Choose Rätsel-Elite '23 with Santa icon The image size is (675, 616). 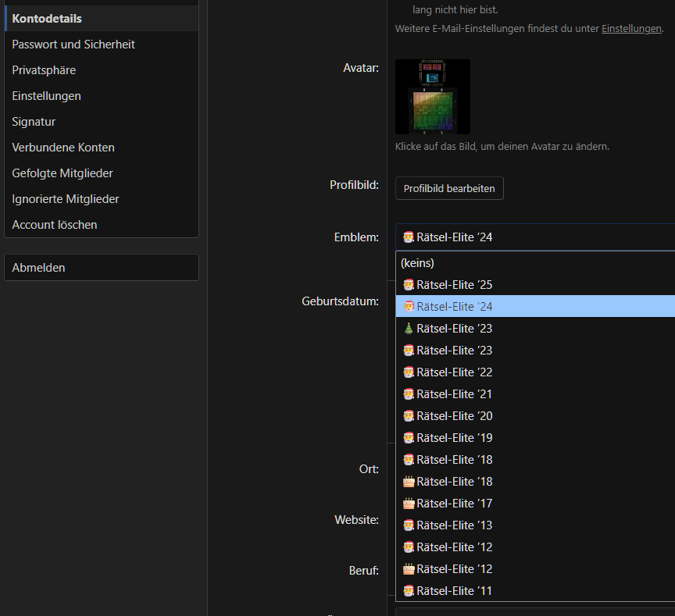[x=535, y=350]
